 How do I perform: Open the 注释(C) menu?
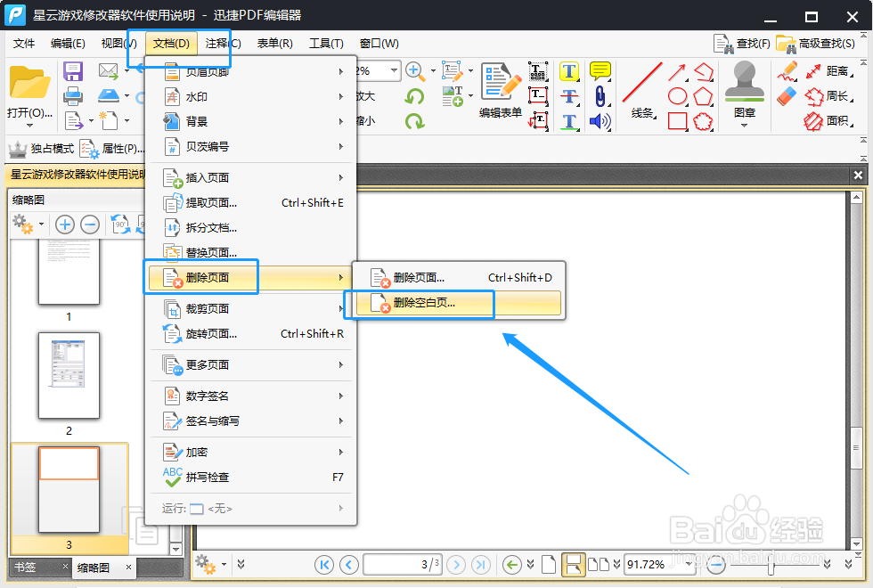pos(223,44)
